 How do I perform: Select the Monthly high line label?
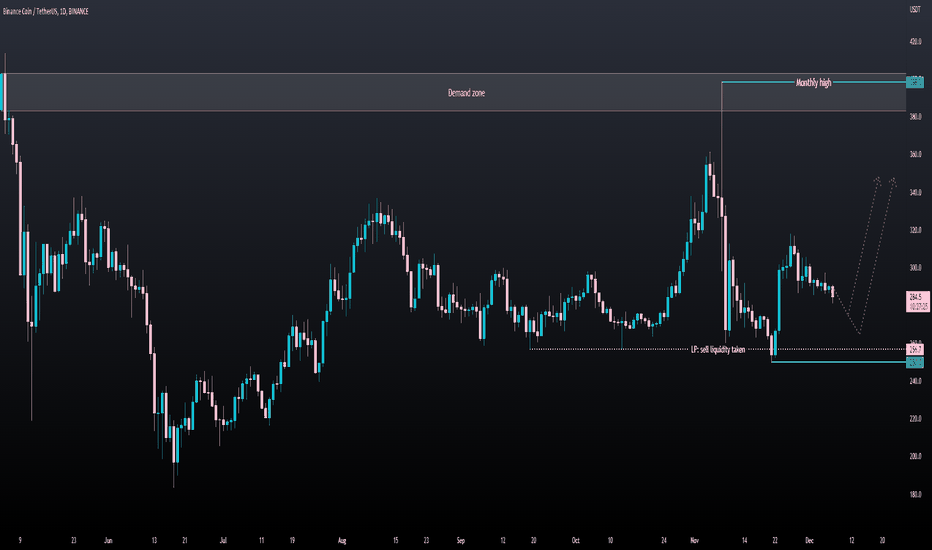pos(813,83)
